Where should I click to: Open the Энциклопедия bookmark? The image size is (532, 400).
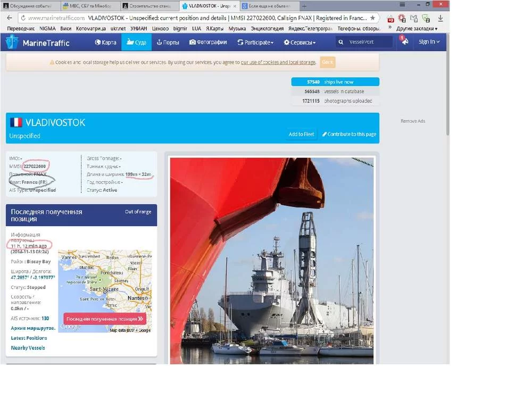point(268,29)
